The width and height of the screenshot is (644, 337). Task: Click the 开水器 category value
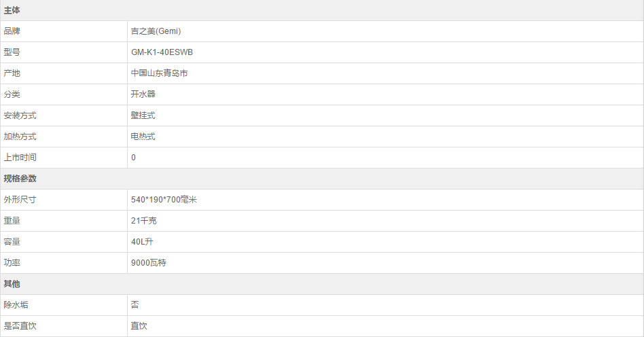tap(143, 94)
